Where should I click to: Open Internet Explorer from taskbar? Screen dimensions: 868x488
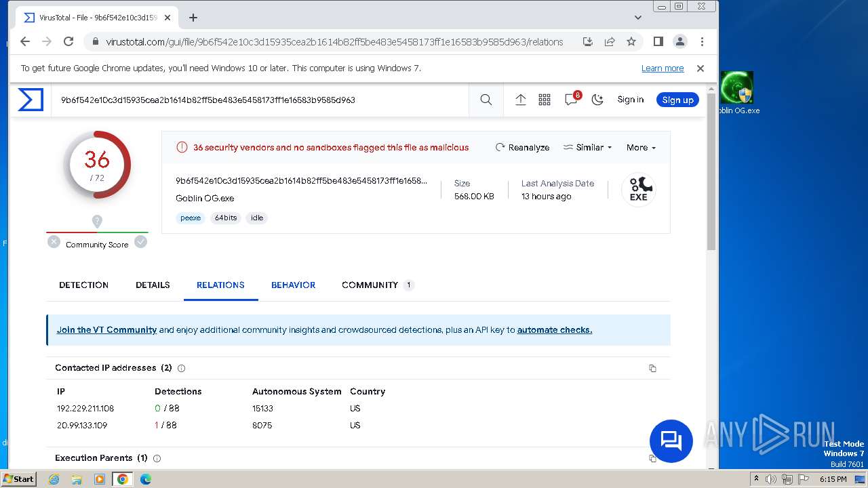coord(54,479)
